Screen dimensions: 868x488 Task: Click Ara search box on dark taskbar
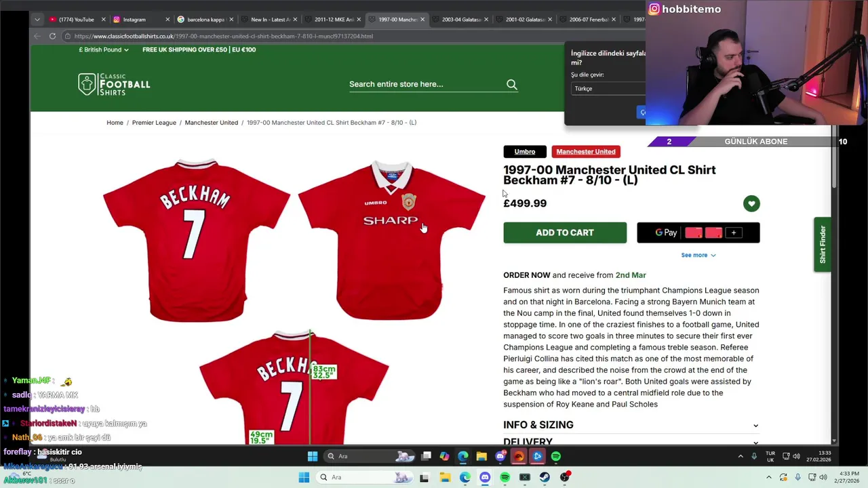(368, 456)
